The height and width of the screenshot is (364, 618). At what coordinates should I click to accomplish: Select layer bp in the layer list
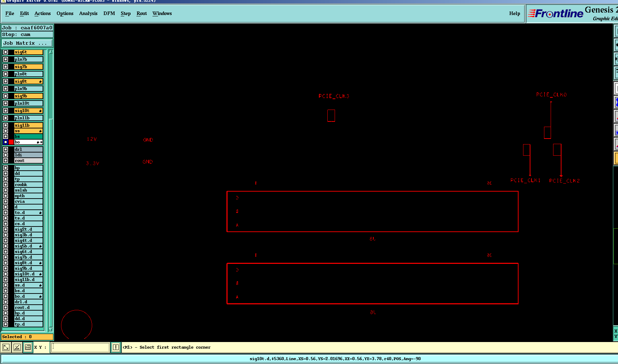(28, 168)
